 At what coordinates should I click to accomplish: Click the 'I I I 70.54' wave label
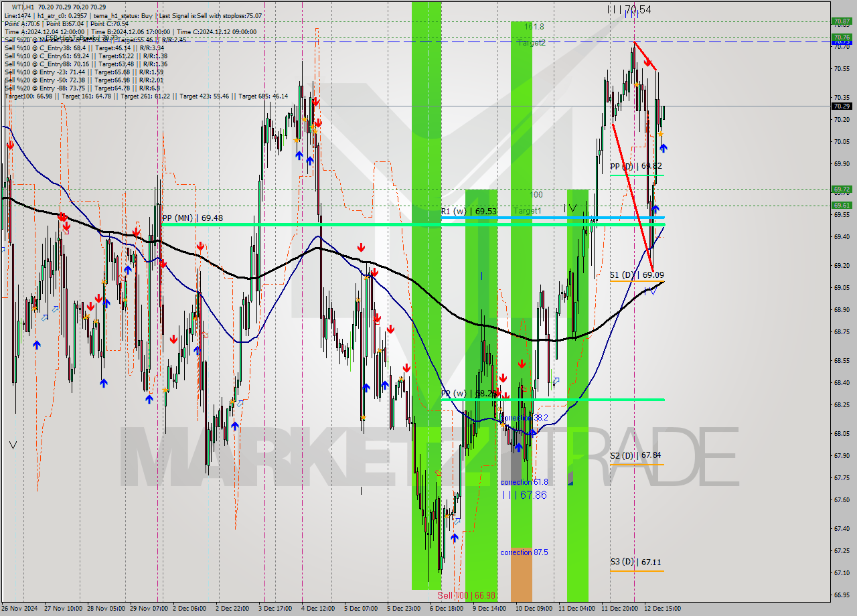coord(629,9)
